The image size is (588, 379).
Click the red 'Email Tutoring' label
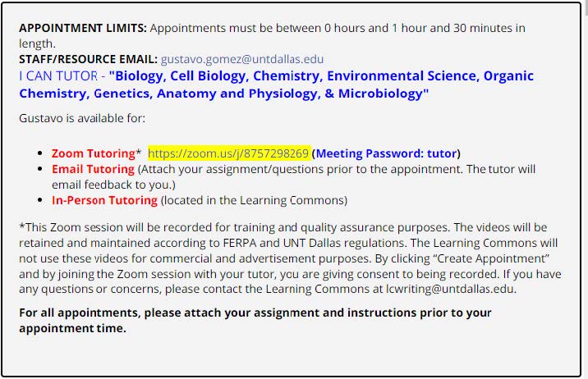93,169
